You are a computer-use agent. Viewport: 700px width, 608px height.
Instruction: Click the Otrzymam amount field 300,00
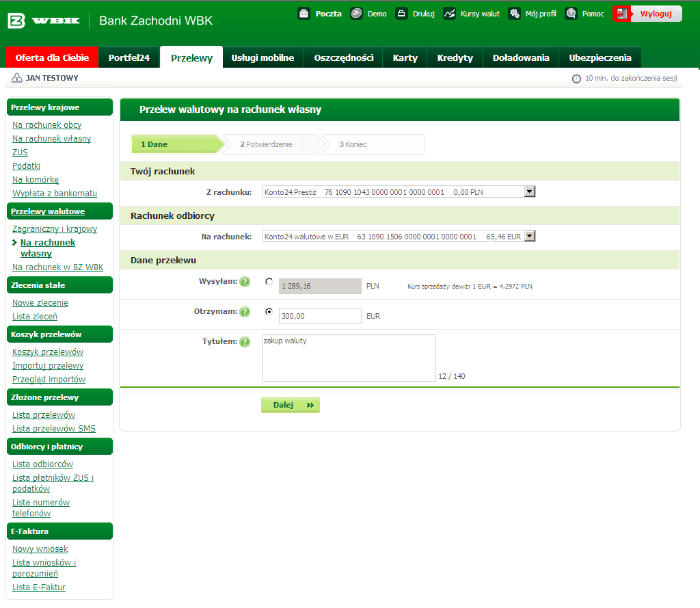click(320, 316)
